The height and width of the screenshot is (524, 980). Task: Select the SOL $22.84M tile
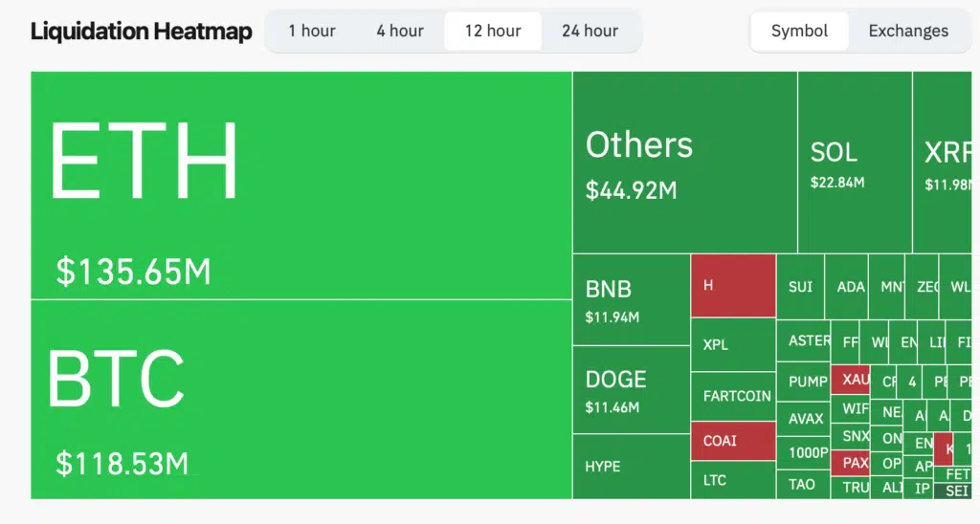(854, 163)
